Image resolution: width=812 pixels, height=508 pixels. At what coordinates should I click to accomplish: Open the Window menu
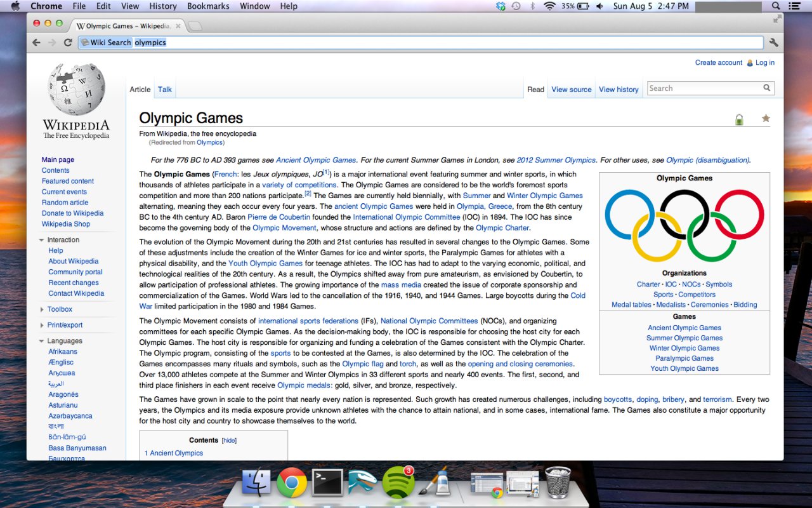coord(254,6)
